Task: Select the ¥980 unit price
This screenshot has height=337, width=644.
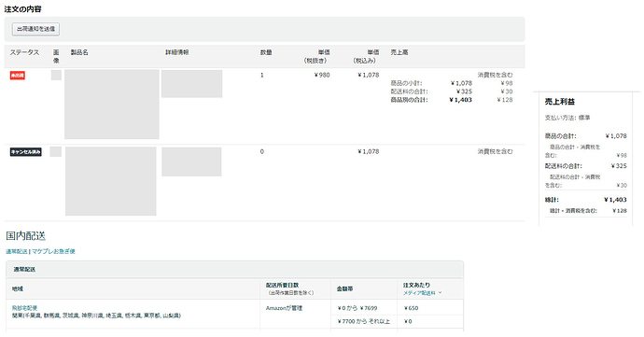Action: tap(322, 75)
